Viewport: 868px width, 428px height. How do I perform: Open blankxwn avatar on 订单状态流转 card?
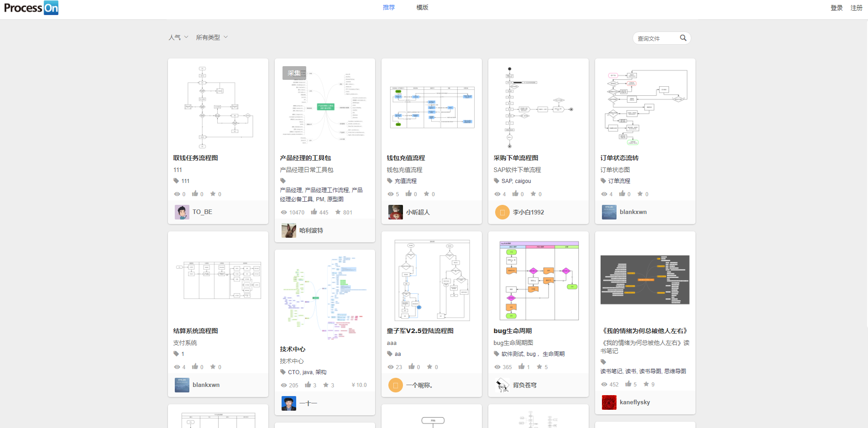(x=609, y=212)
